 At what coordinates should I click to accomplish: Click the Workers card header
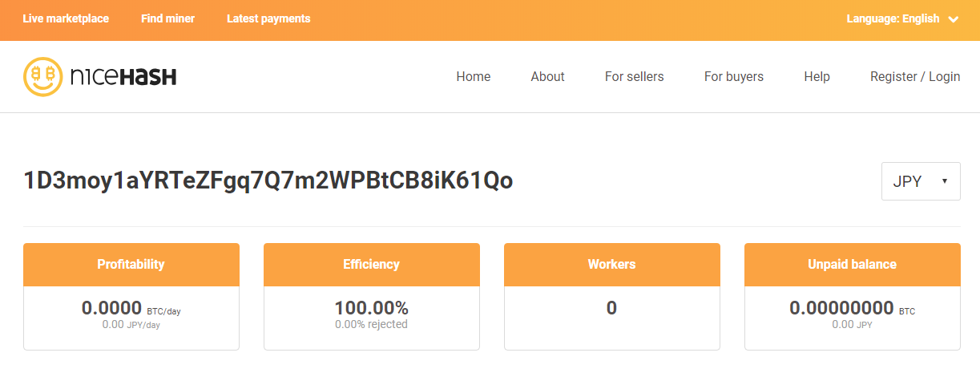(x=611, y=264)
